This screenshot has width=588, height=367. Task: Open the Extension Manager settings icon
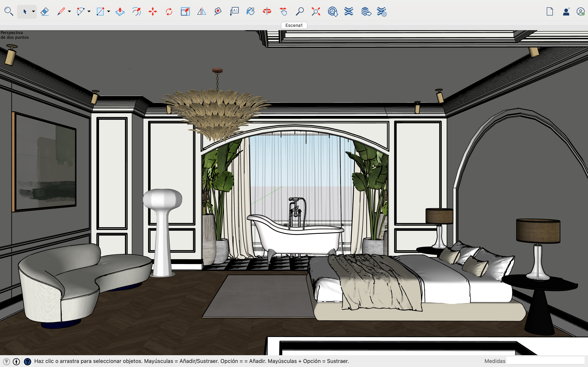point(382,11)
